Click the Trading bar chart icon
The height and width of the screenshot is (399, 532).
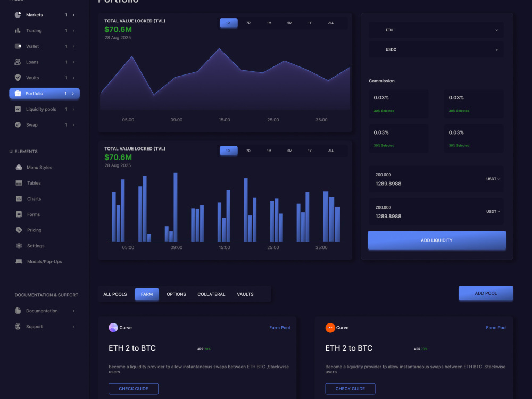pyautogui.click(x=18, y=30)
